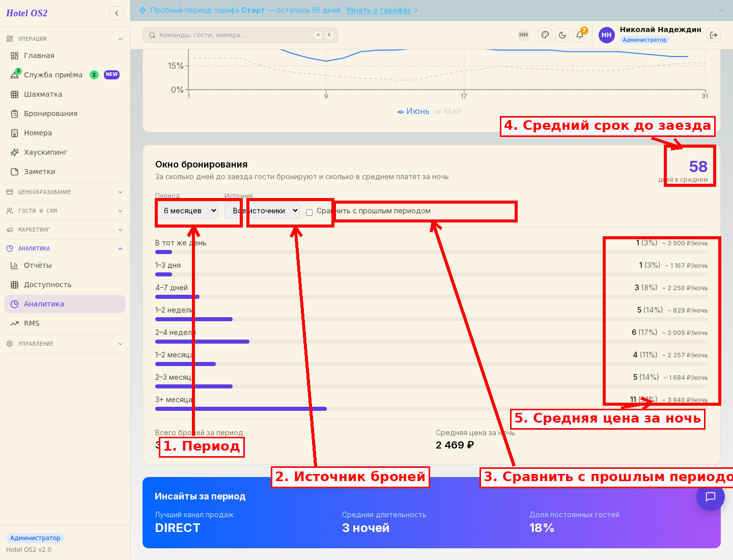Open the Все источники source dropdown
This screenshot has width=733, height=560.
[x=262, y=211]
